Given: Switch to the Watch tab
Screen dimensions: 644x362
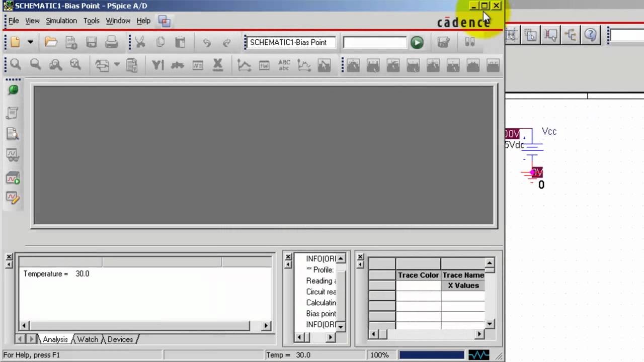Looking at the screenshot, I should [88, 339].
